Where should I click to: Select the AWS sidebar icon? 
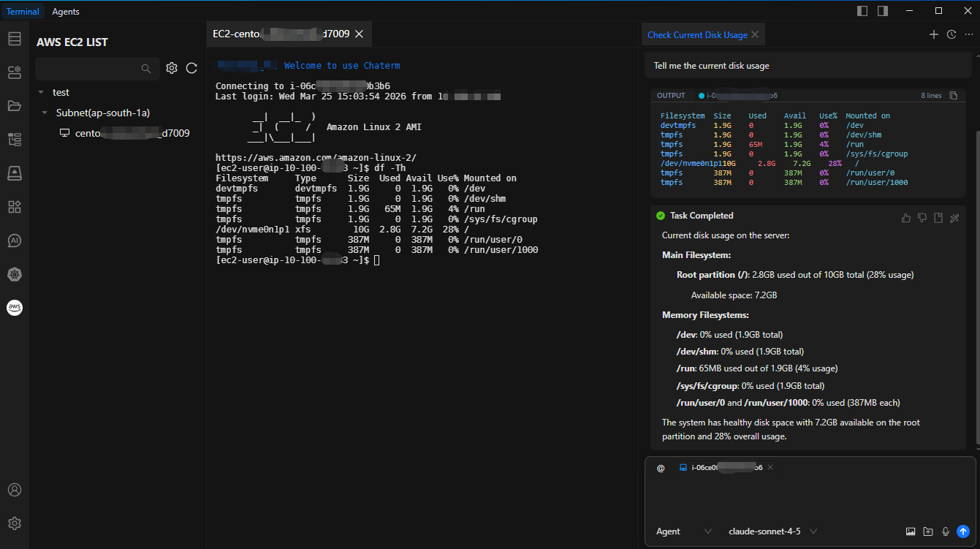[15, 308]
